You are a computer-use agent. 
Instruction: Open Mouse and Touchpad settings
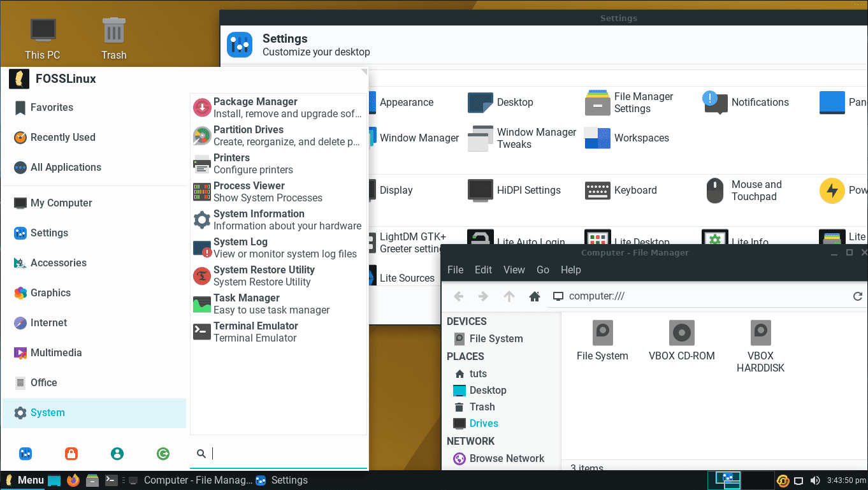[x=756, y=190]
